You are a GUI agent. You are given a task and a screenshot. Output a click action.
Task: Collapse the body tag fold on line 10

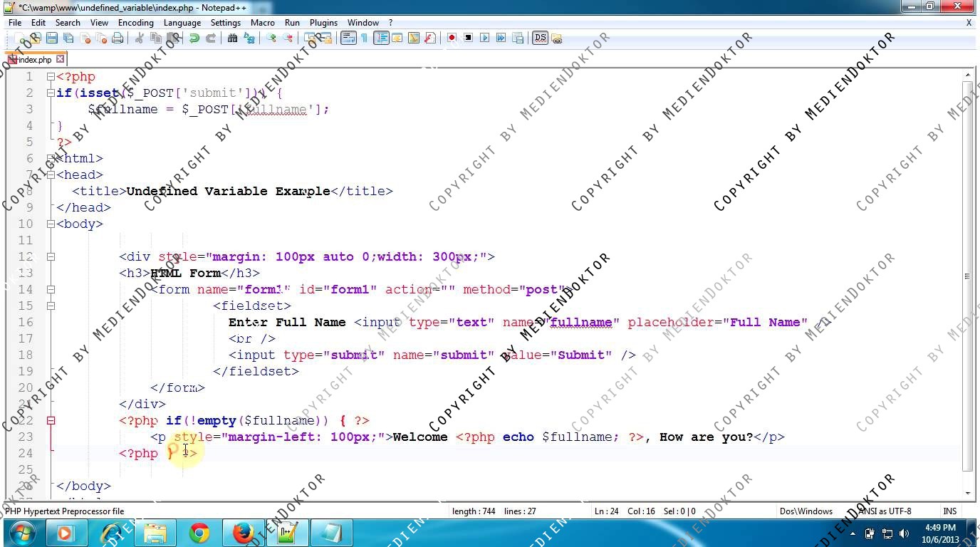point(51,224)
